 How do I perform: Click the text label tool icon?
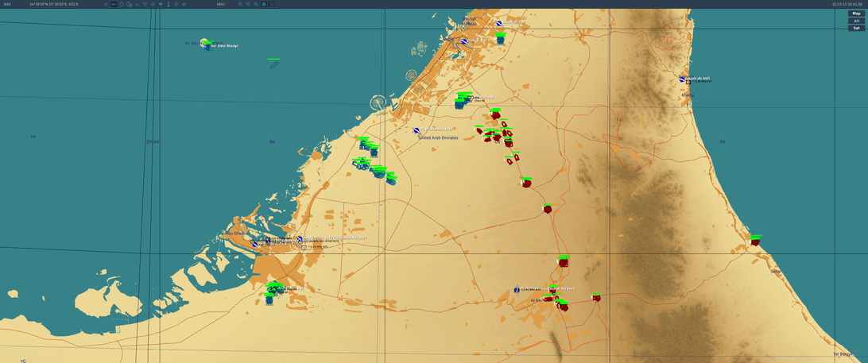pos(114,4)
